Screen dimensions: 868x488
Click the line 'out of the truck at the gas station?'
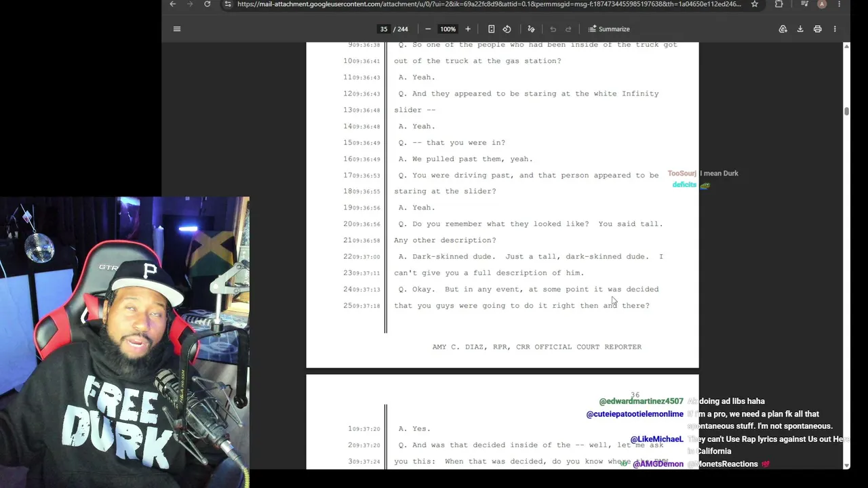(x=477, y=61)
